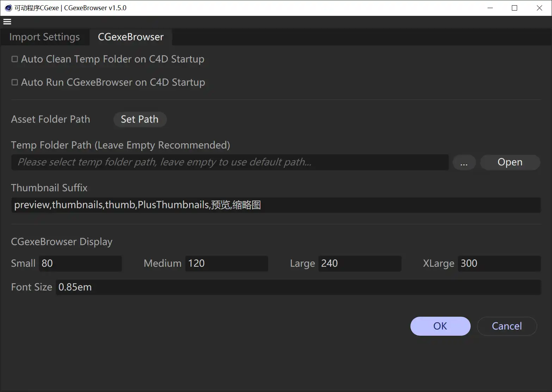This screenshot has height=392, width=552.
Task: Click the Cinema 4D app icon in title bar
Action: coord(8,8)
